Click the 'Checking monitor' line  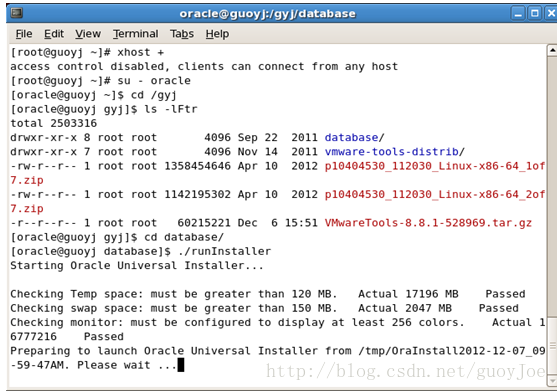click(x=277, y=329)
